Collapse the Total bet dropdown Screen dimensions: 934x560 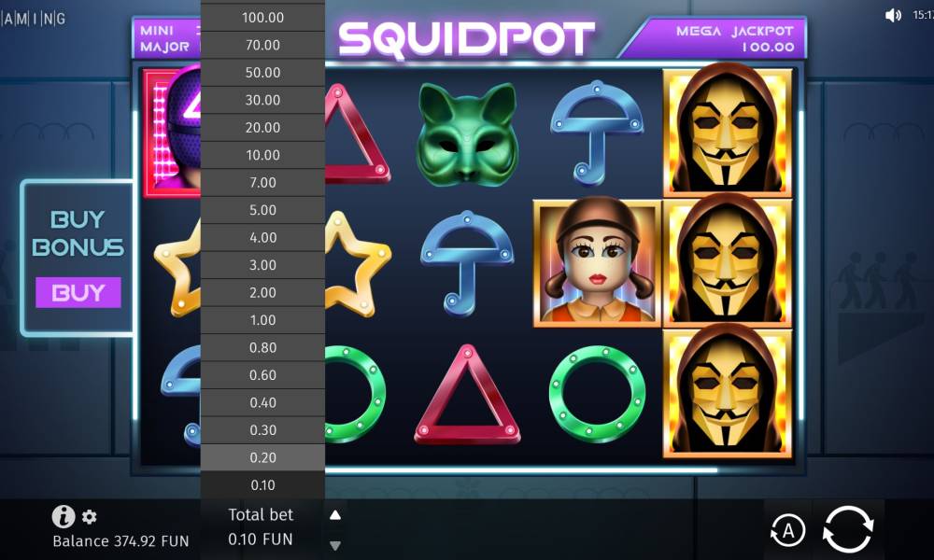pyautogui.click(x=261, y=526)
